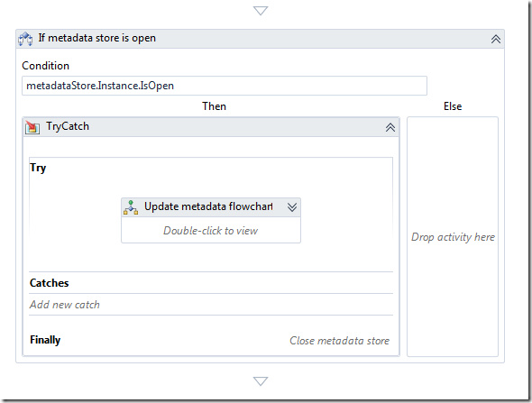Click the flowchart icon beside Update metadata
This screenshot has width=532, height=403.
pos(131,207)
